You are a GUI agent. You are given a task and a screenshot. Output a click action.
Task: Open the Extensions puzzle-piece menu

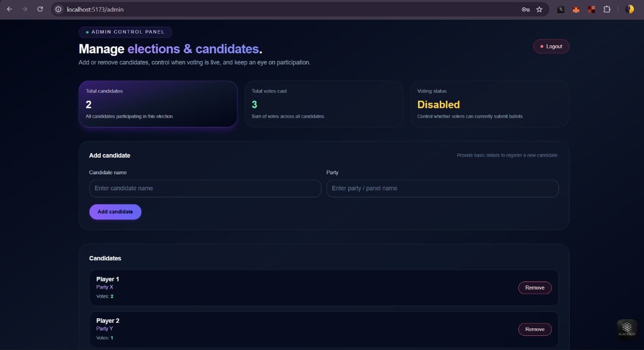(x=607, y=9)
